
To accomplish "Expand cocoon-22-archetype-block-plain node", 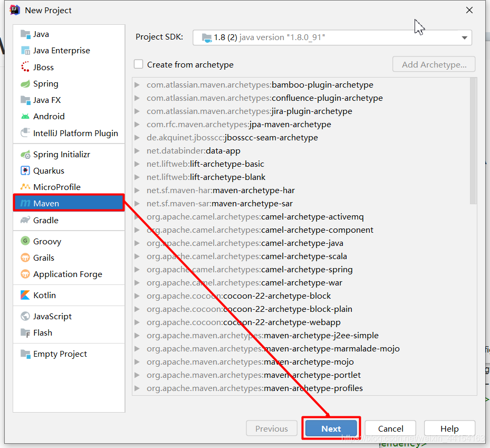I will (137, 309).
